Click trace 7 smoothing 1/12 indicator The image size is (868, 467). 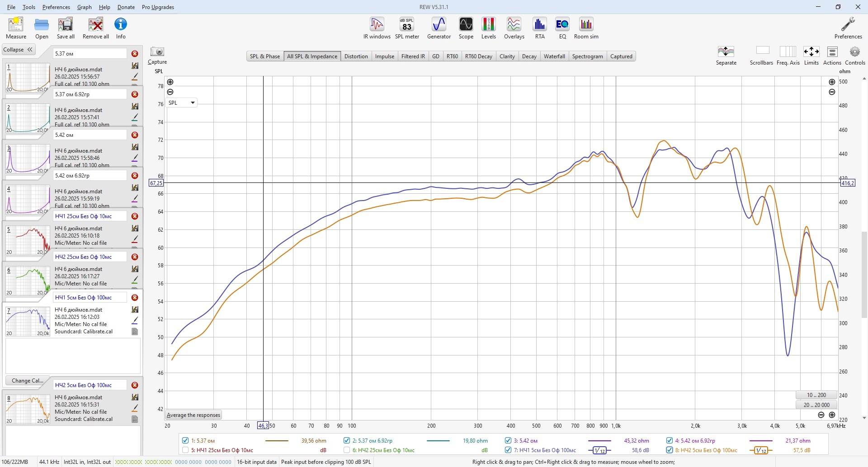click(x=599, y=450)
